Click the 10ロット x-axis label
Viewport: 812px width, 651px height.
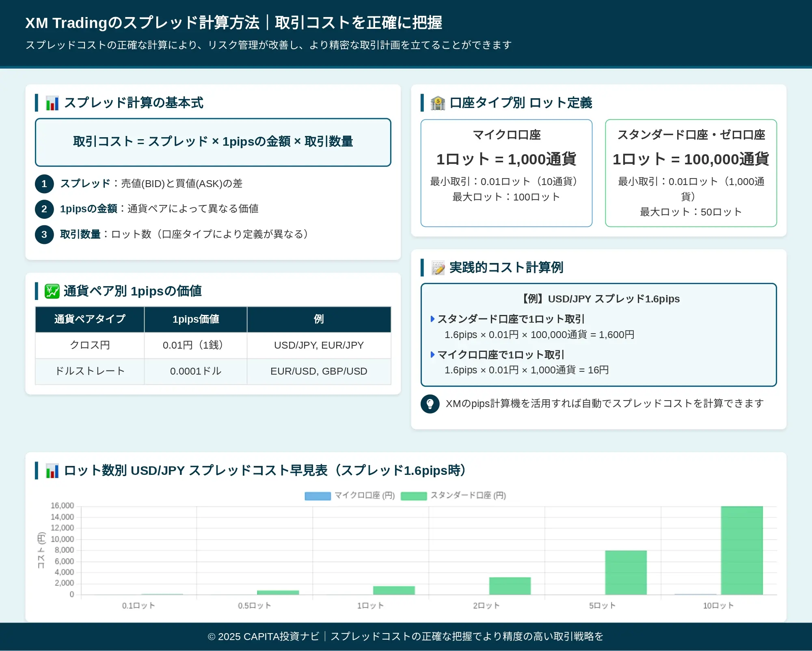(719, 606)
